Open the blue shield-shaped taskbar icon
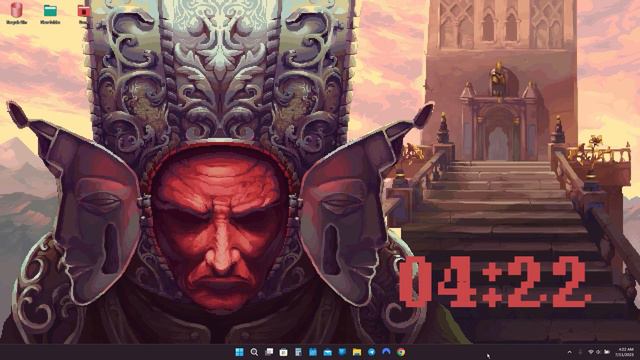The image size is (640, 360). 342,352
